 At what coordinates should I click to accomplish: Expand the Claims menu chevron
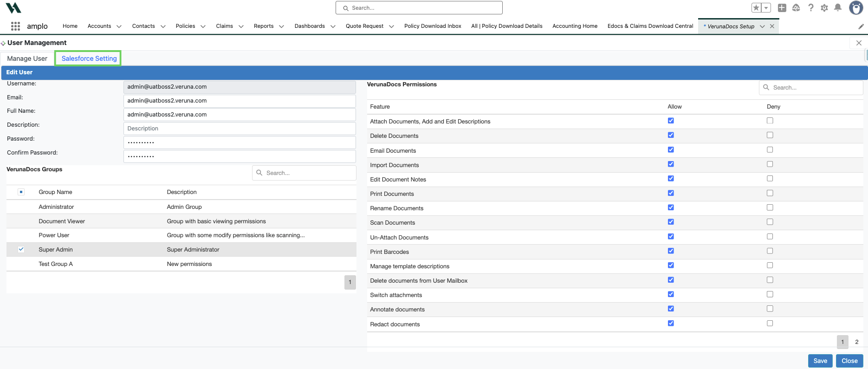tap(241, 26)
